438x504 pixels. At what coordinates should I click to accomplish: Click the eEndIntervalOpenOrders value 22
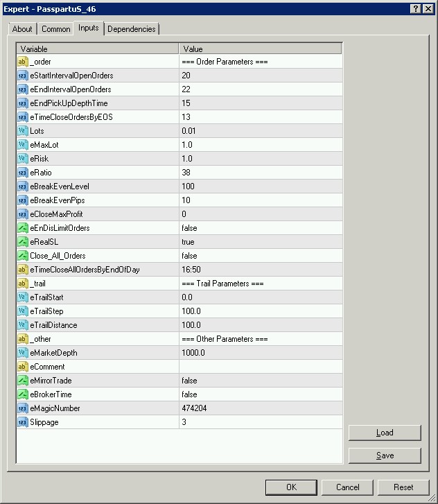pyautogui.click(x=186, y=89)
